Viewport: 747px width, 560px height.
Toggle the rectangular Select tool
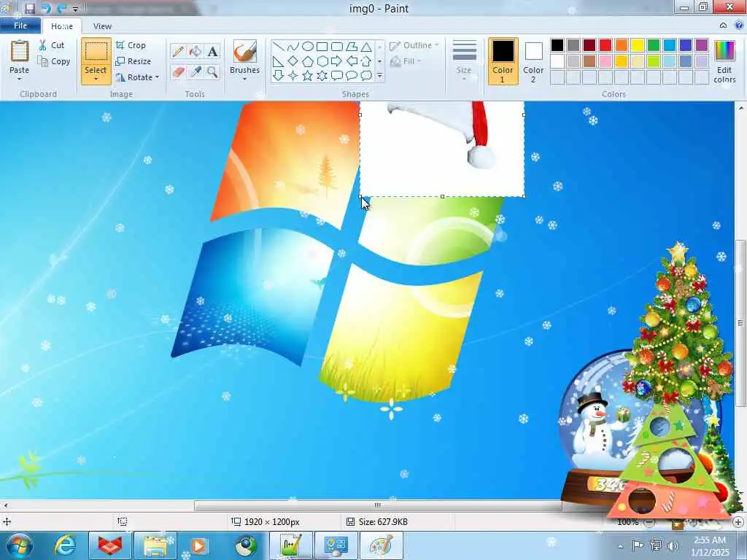point(96,52)
